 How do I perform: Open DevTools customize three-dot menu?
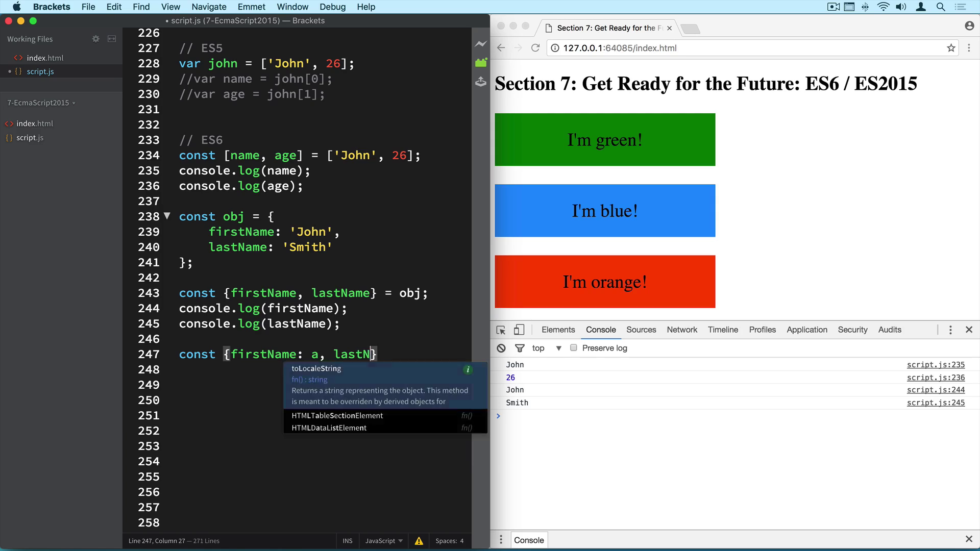(950, 330)
